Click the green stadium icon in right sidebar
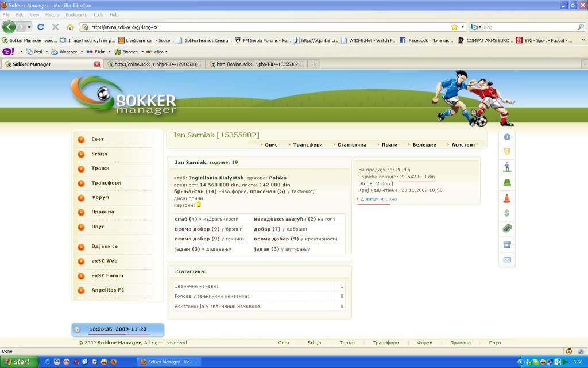The image size is (588, 368). pyautogui.click(x=507, y=183)
